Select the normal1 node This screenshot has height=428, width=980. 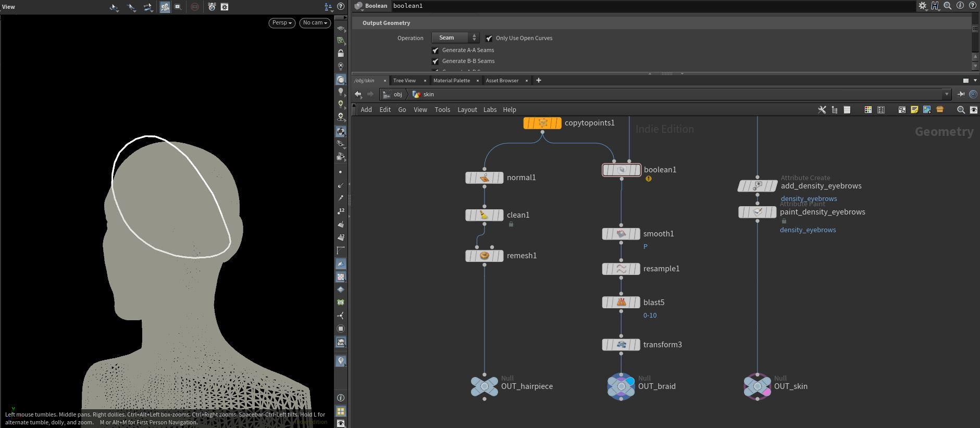tap(485, 178)
